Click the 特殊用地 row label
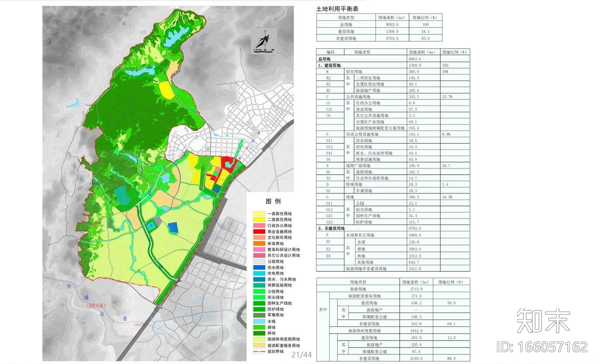601x364 pixels. click(354, 185)
